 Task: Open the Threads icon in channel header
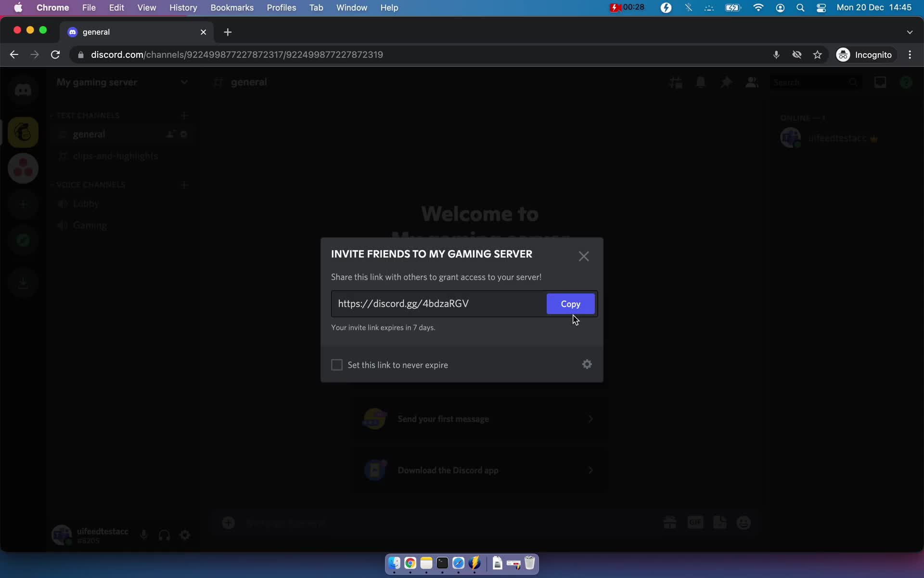676,82
